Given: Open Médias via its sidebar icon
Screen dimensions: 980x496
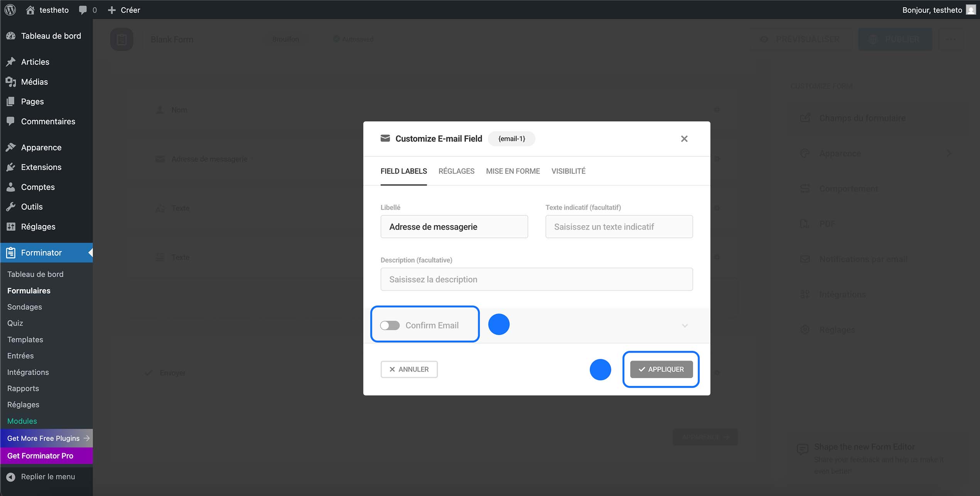Looking at the screenshot, I should coord(11,81).
